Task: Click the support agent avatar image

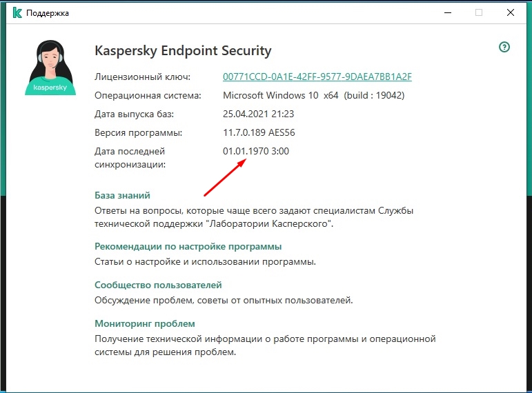Action: [x=50, y=66]
